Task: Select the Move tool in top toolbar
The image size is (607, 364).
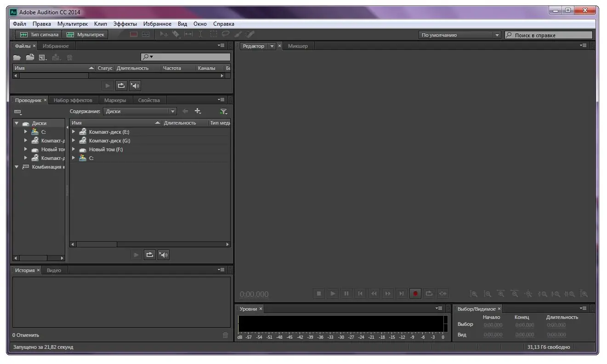Action: point(164,34)
